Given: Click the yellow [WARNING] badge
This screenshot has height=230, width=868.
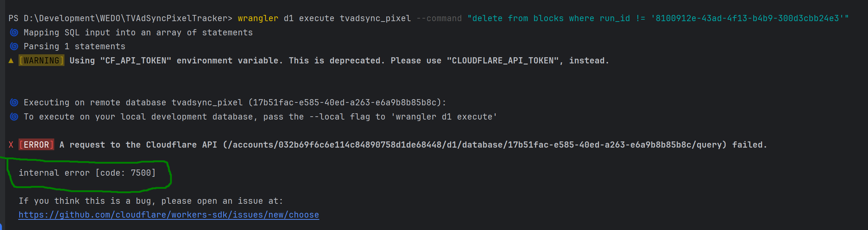Looking at the screenshot, I should (x=42, y=61).
